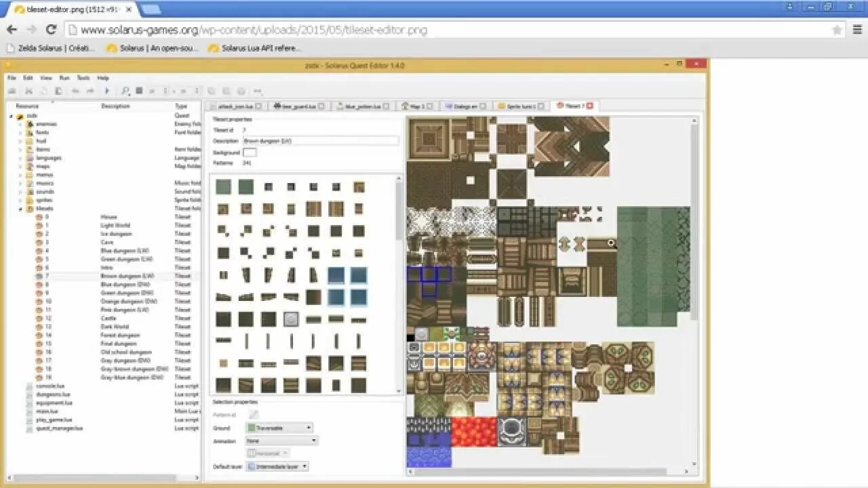
Task: Click the Light World tileset icon
Action: coord(39,226)
